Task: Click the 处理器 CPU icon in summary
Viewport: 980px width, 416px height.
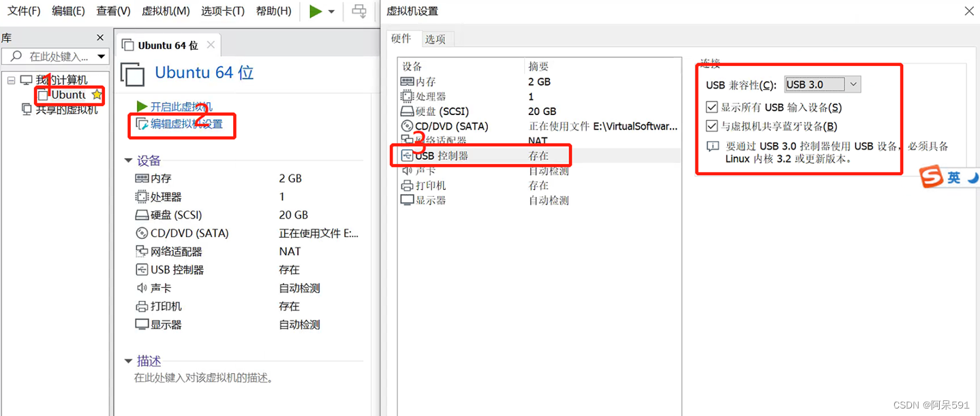Action: pyautogui.click(x=142, y=197)
